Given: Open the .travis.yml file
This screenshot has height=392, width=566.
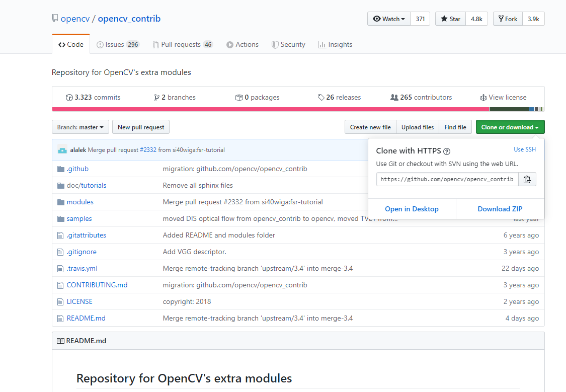Looking at the screenshot, I should pos(83,269).
